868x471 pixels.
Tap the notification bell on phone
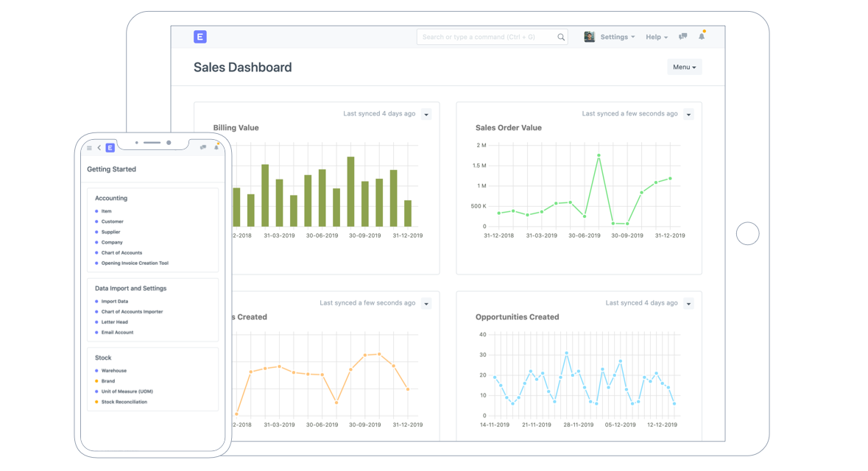[216, 147]
